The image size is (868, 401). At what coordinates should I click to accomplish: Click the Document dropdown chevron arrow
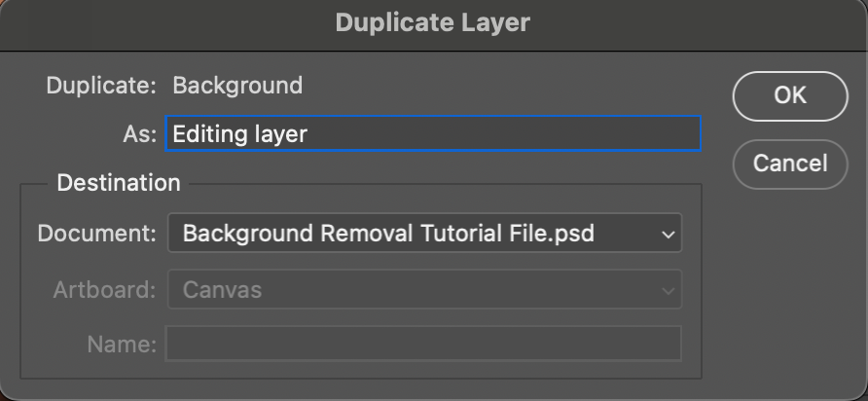[668, 235]
